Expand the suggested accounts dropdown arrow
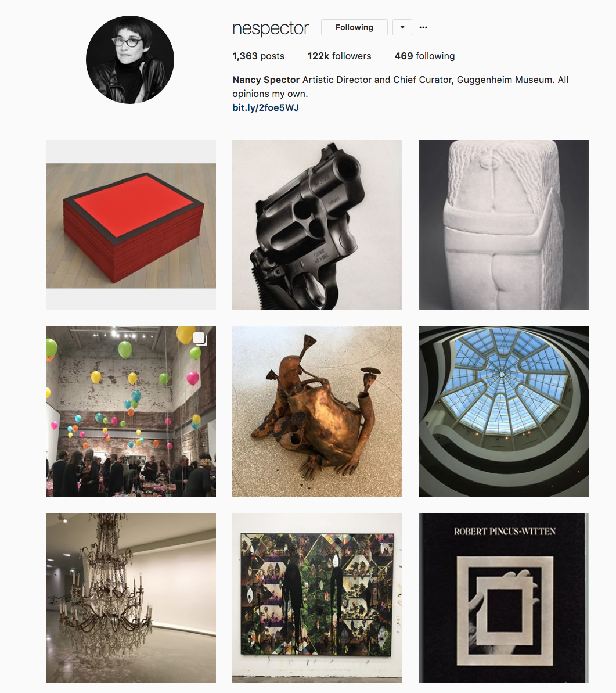Image resolution: width=616 pixels, height=693 pixels. coord(402,27)
